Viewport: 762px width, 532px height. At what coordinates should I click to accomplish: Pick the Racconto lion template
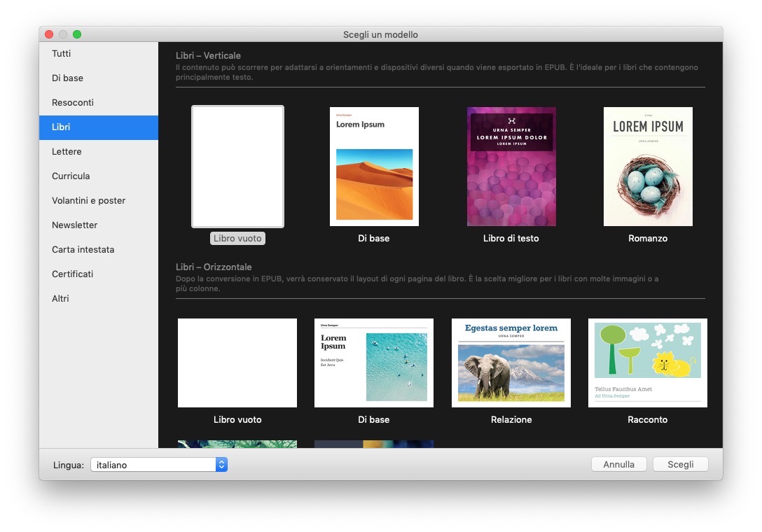pos(648,363)
